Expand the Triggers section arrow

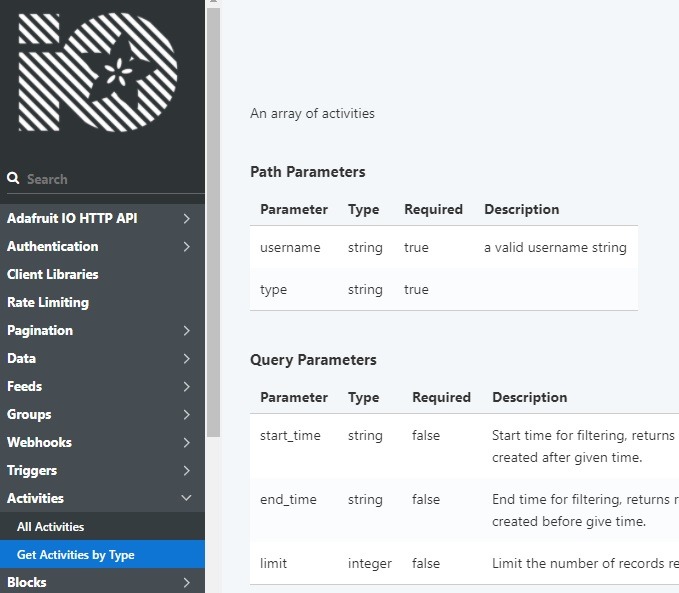click(x=187, y=470)
